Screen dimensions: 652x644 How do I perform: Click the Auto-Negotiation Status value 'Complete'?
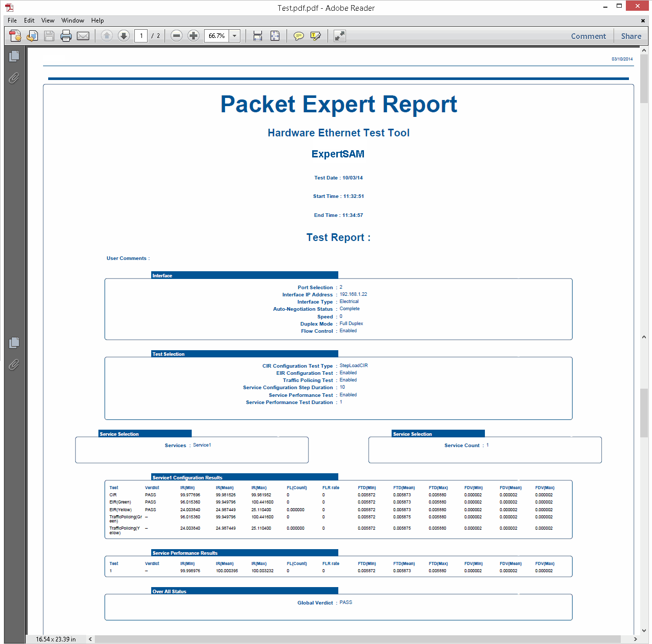(350, 309)
